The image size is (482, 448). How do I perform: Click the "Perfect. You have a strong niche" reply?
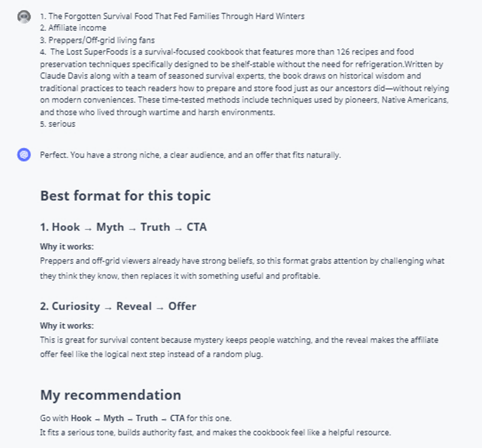(190, 155)
